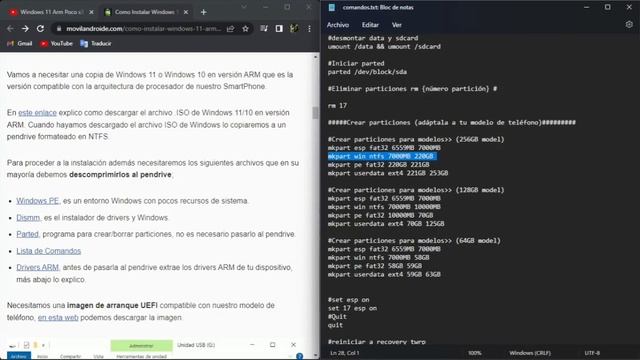
Task: Share this page from the address bar
Action: coord(231,29)
